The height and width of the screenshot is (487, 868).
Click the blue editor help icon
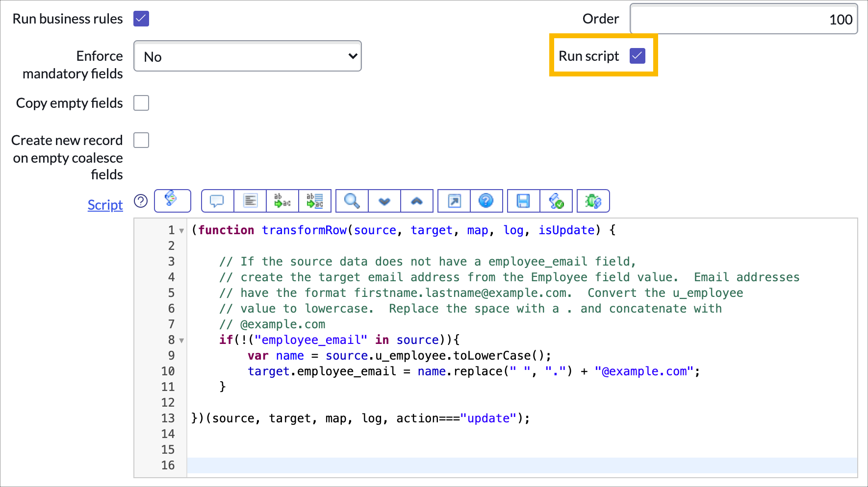(486, 201)
